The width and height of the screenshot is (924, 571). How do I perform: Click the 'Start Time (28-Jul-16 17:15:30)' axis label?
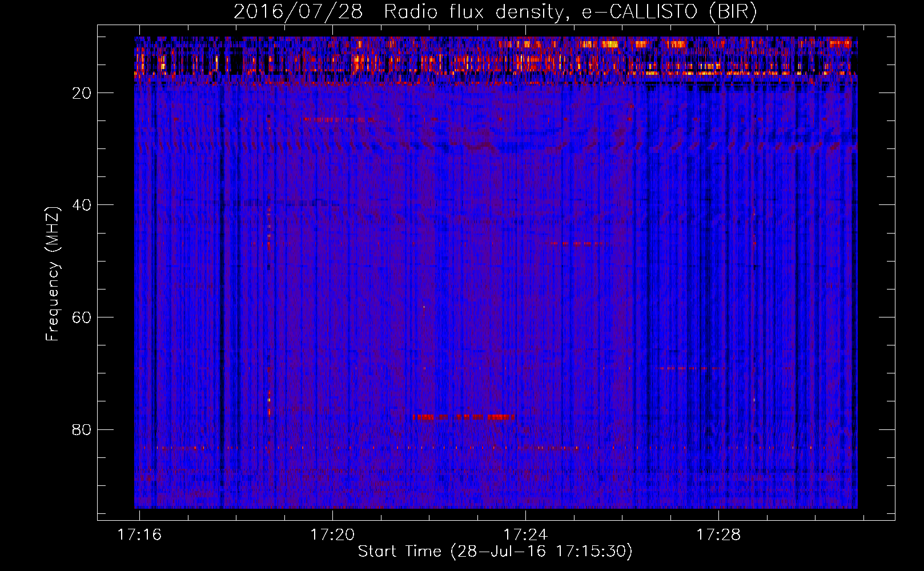pyautogui.click(x=495, y=552)
